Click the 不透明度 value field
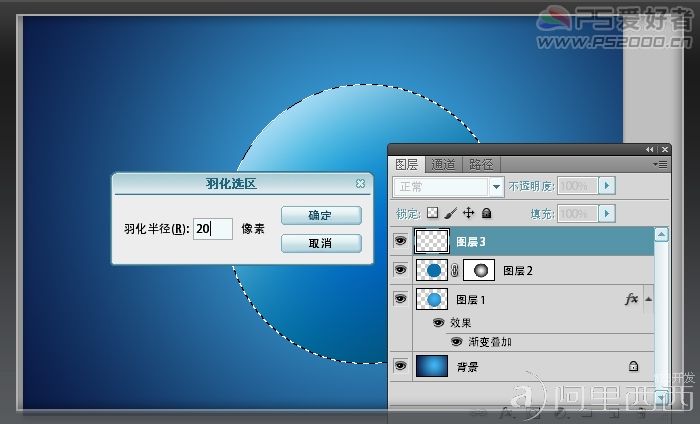 (577, 186)
